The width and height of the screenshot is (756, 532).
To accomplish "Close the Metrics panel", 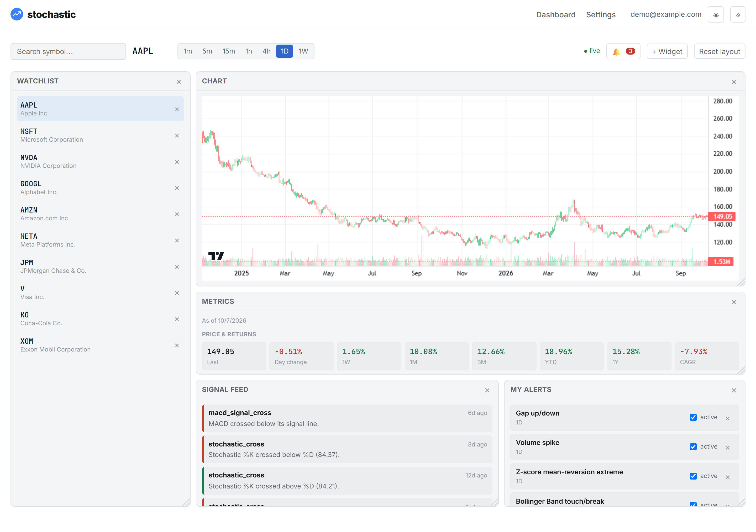I will click(734, 302).
